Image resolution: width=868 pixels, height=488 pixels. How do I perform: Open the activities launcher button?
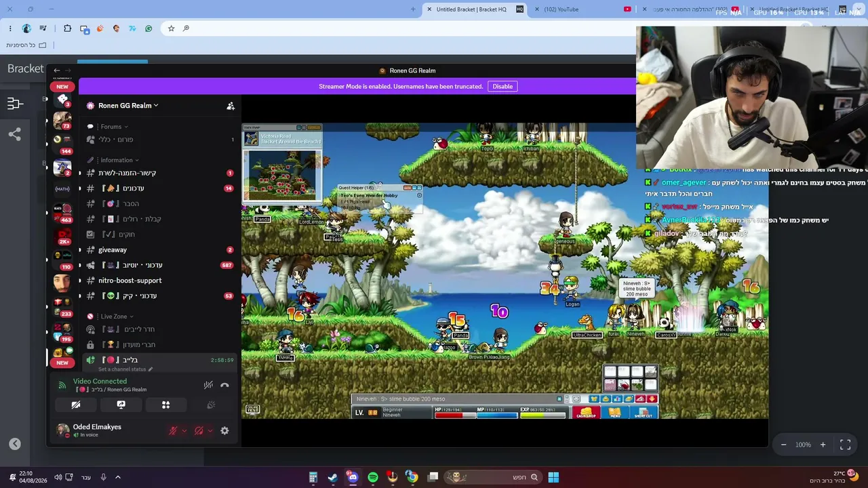[x=165, y=405]
